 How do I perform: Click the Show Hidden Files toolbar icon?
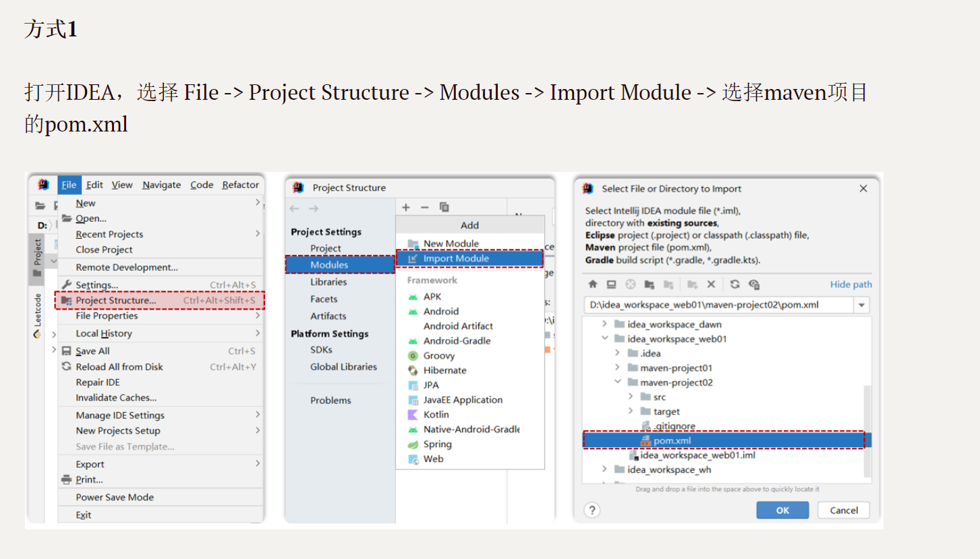tap(754, 285)
